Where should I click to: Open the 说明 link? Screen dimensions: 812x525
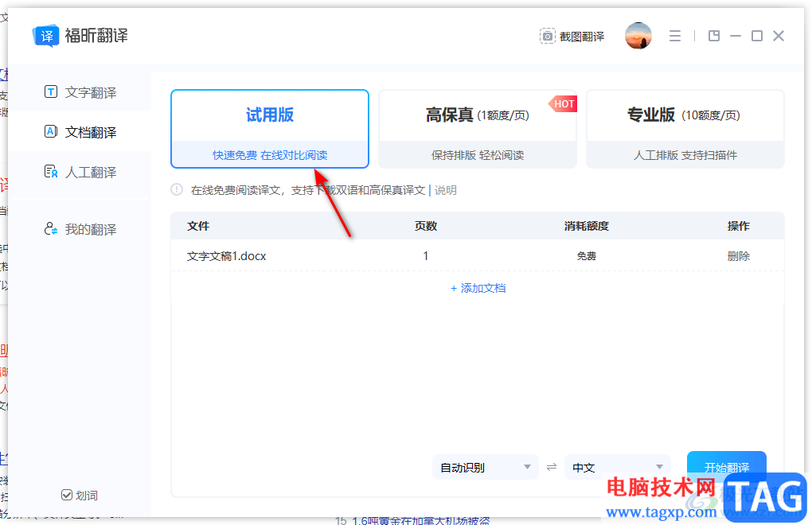445,190
